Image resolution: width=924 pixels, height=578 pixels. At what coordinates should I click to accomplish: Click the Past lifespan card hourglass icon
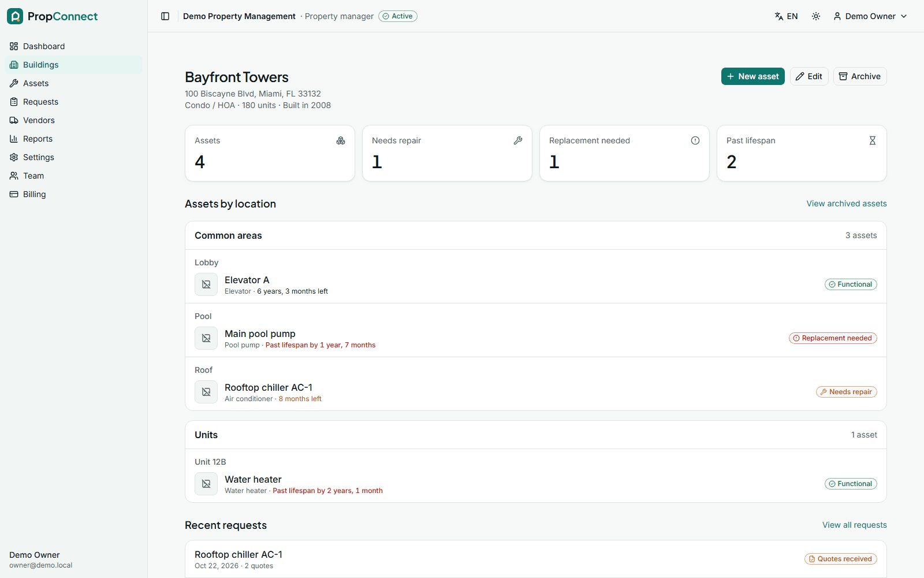pyautogui.click(x=873, y=140)
